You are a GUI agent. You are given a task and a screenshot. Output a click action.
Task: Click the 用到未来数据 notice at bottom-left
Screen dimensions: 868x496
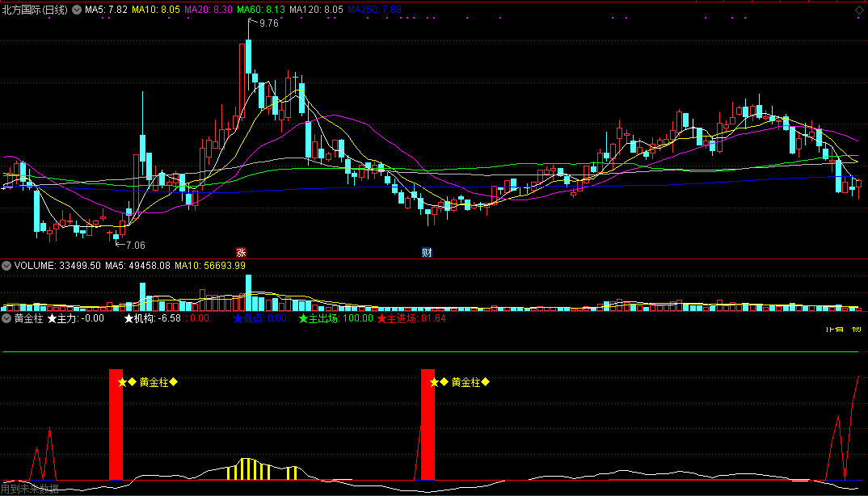click(x=29, y=489)
